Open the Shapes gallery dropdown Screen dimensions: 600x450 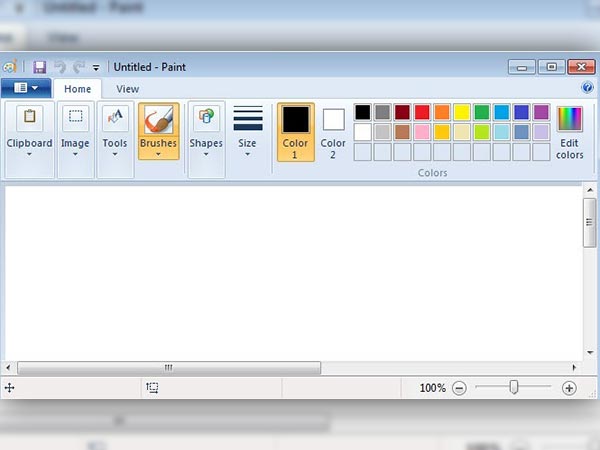click(206, 141)
